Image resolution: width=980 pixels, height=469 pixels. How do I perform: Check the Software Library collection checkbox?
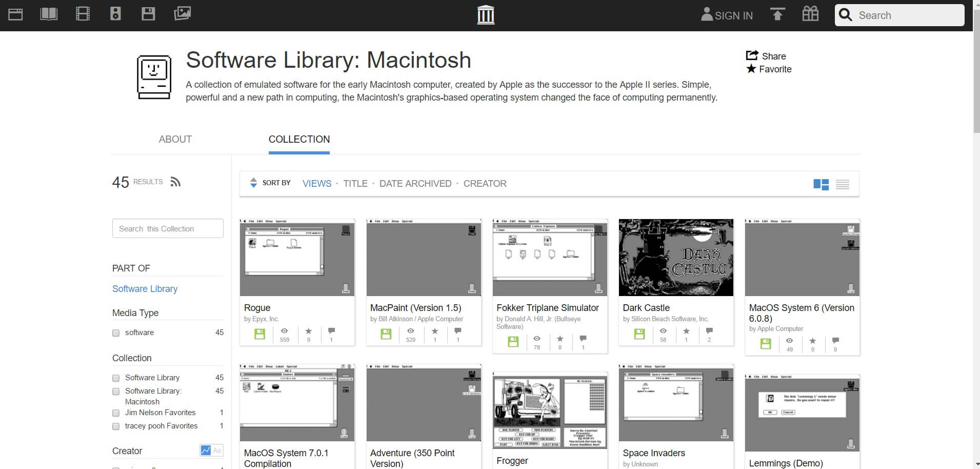coord(116,378)
